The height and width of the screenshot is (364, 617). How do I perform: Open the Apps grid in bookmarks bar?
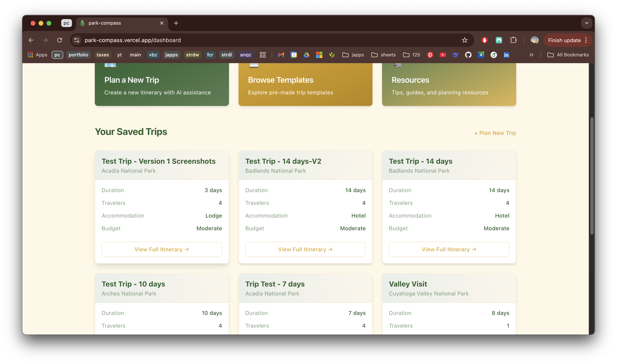37,55
